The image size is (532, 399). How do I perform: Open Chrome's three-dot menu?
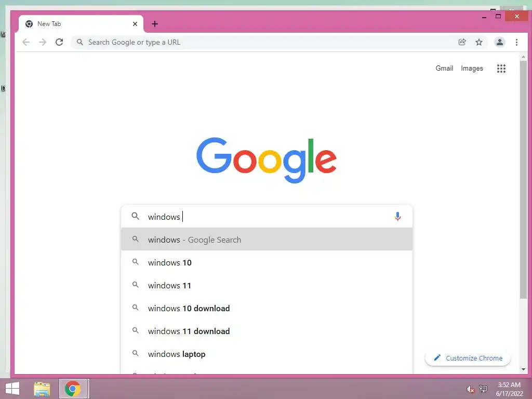(516, 42)
